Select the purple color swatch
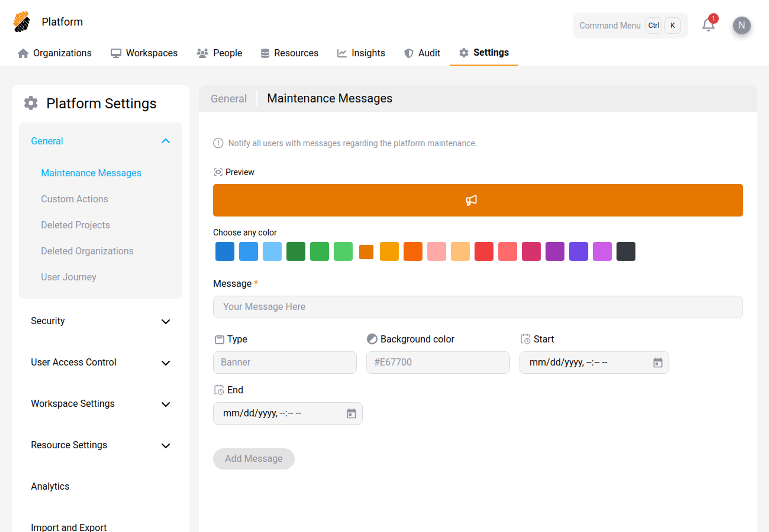Image resolution: width=769 pixels, height=532 pixels. pos(555,251)
